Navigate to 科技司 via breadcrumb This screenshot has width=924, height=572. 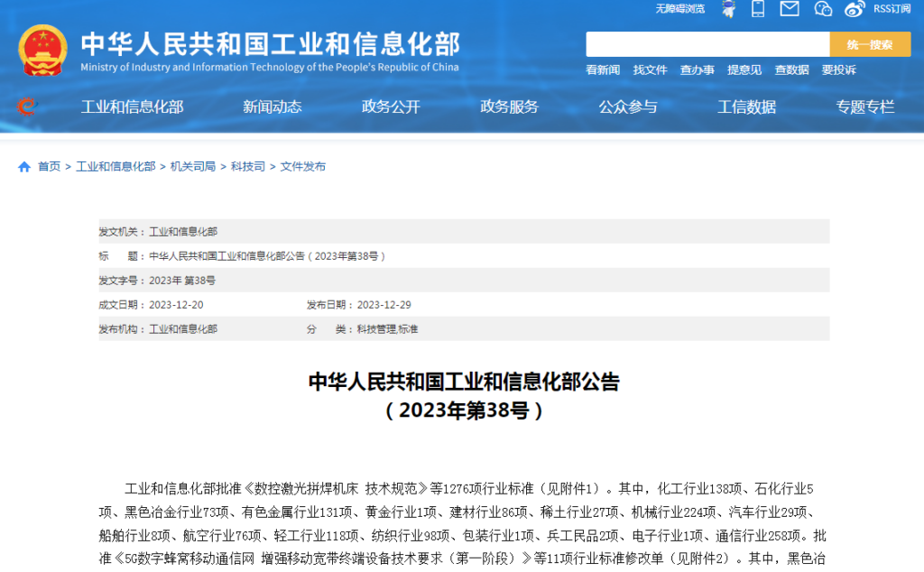[x=246, y=166]
